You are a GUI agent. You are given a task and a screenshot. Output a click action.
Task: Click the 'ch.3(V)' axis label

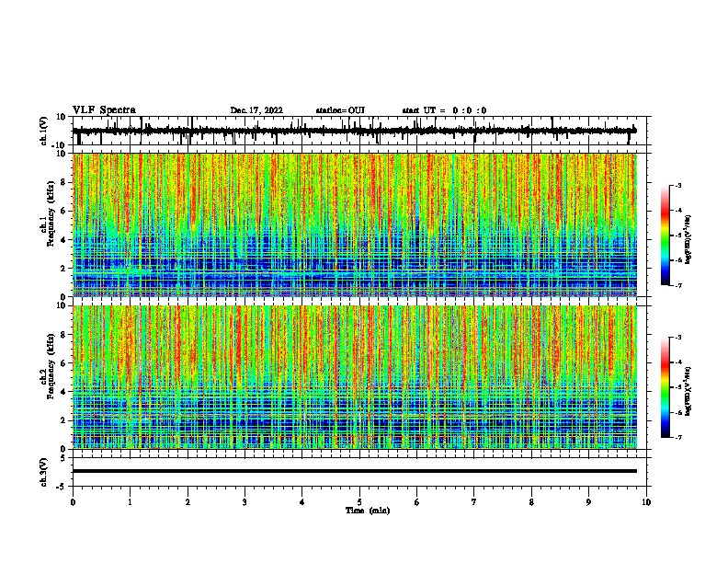tap(44, 472)
